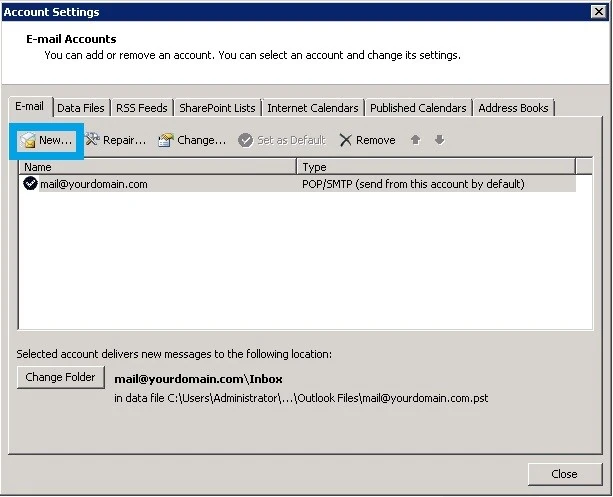Switch to the Address Books tab
The image size is (613, 497).
pyautogui.click(x=513, y=108)
